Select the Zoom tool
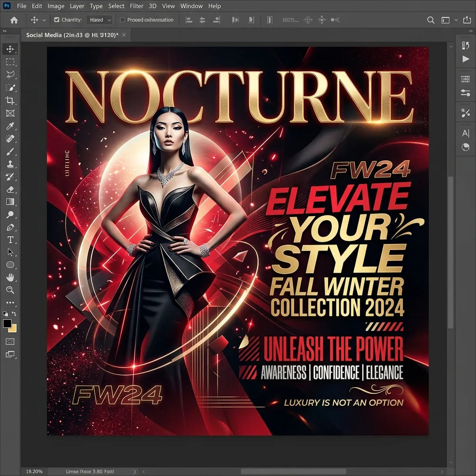This screenshot has width=476, height=476. tap(10, 290)
